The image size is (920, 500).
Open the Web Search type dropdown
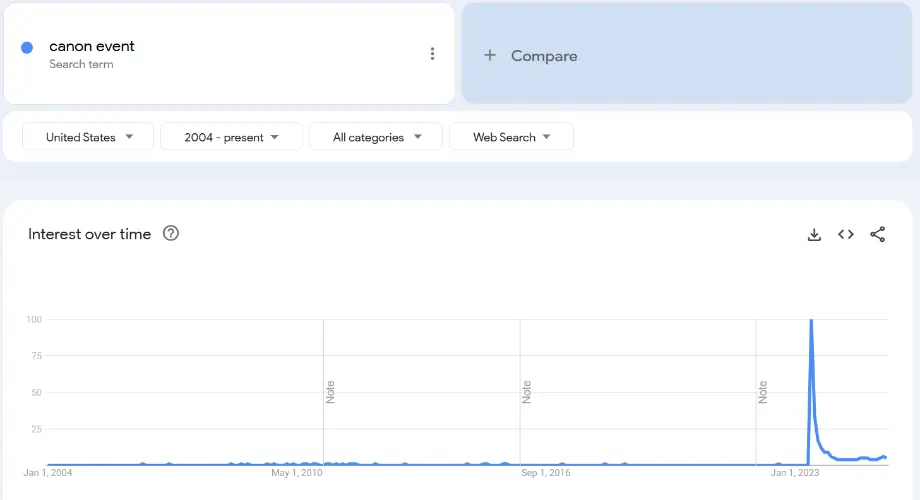[x=511, y=137]
